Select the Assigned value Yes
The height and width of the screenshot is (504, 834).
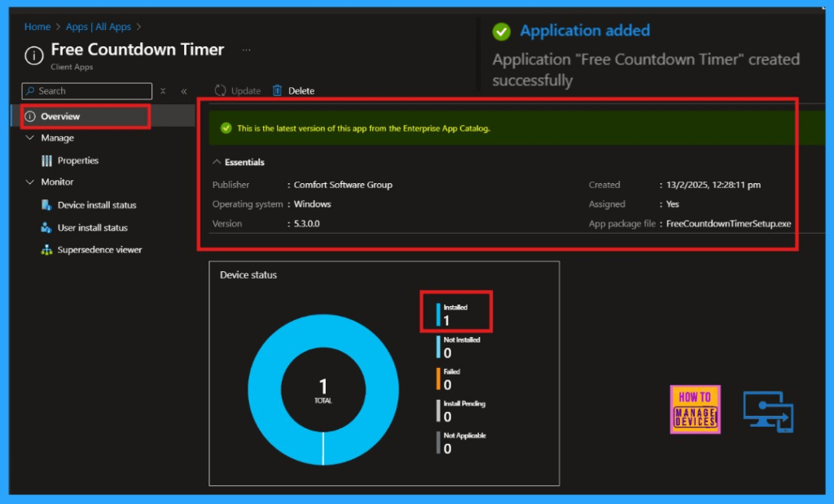(672, 204)
